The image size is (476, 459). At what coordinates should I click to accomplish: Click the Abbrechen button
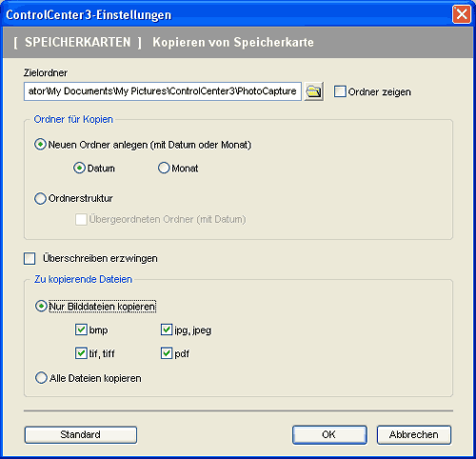coord(414,434)
